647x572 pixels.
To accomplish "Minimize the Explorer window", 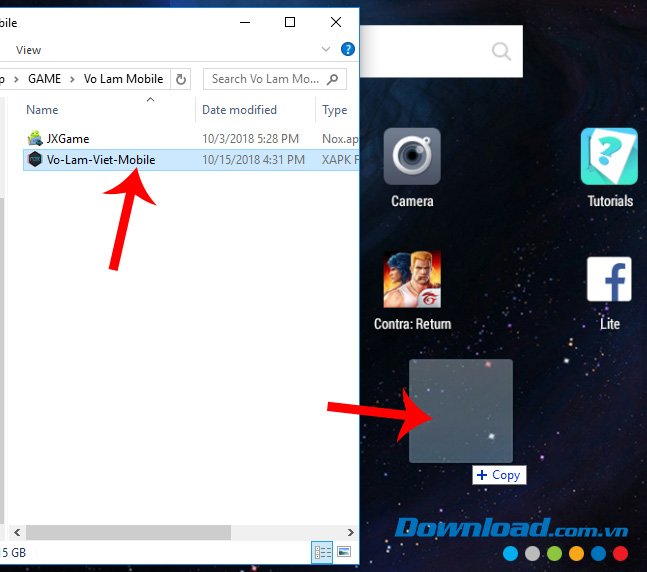I will tap(245, 22).
